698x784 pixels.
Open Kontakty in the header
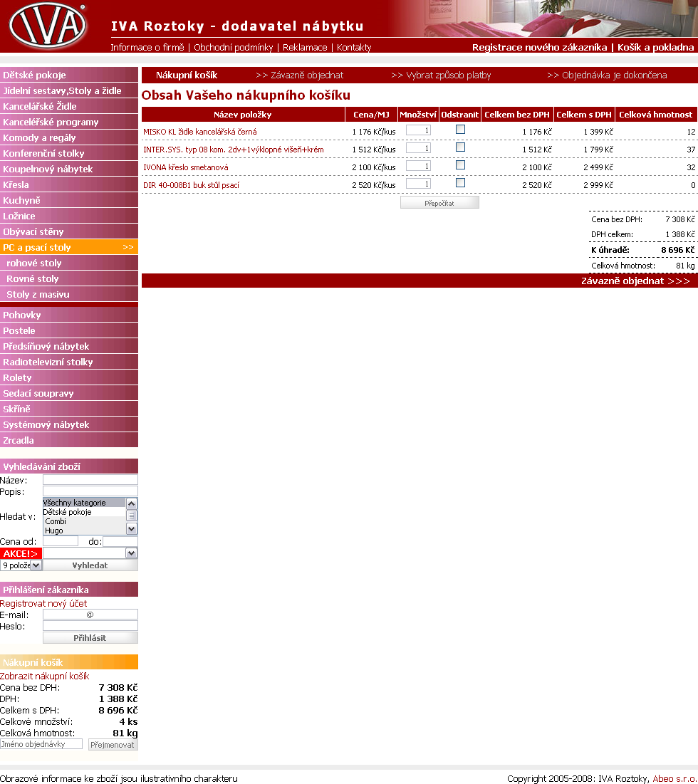[354, 48]
